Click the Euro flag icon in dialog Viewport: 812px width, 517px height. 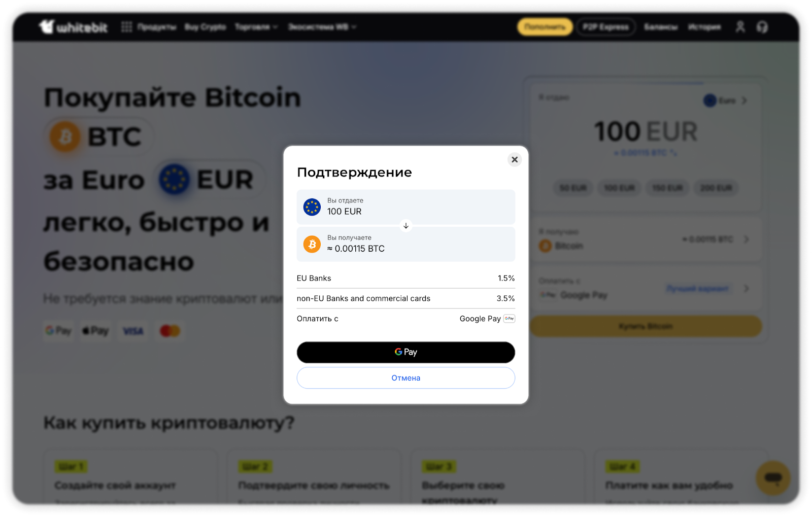coord(312,207)
